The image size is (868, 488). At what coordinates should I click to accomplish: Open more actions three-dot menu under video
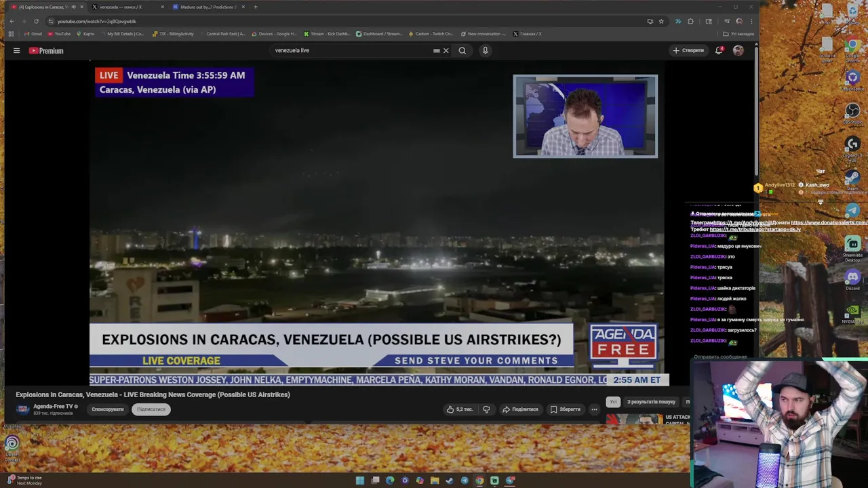pyautogui.click(x=594, y=409)
